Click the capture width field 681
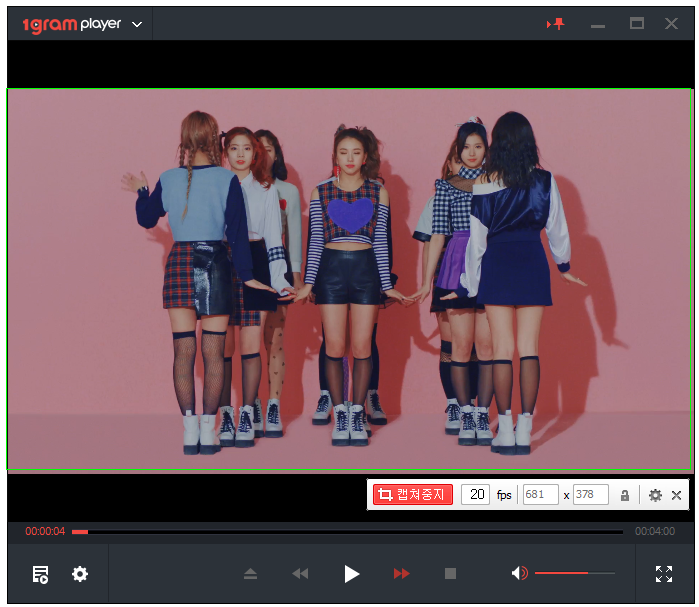 pyautogui.click(x=540, y=495)
